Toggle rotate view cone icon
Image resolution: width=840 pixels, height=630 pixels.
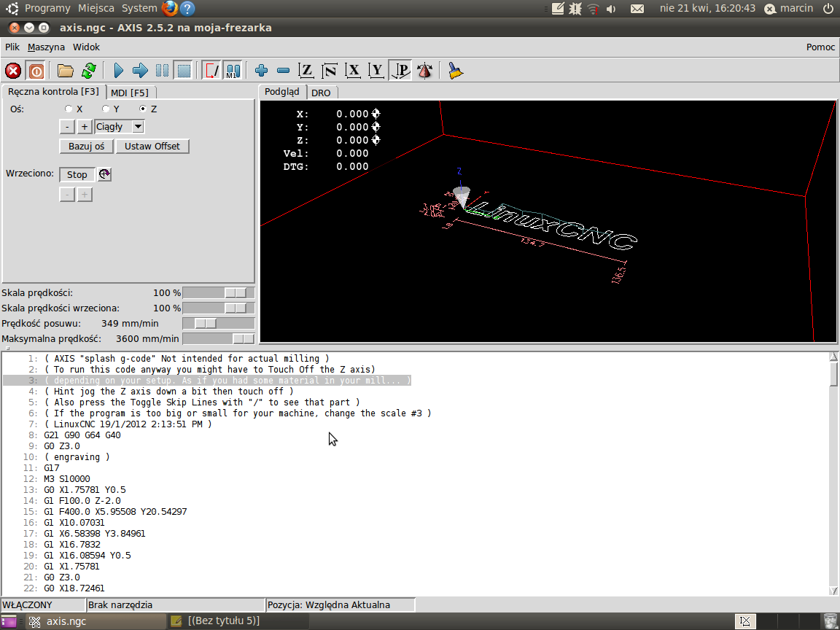click(425, 71)
